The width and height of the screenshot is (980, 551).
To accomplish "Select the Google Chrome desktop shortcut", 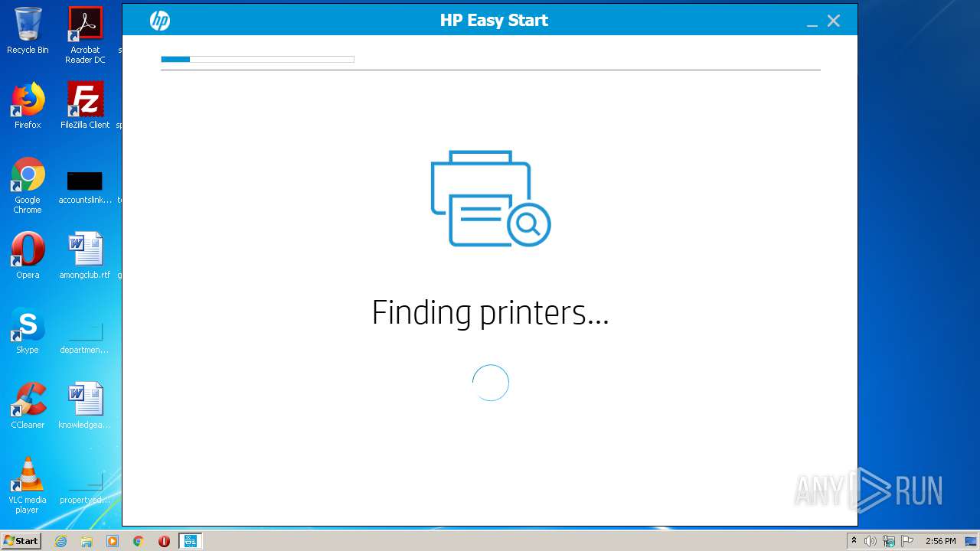I will coord(28,185).
